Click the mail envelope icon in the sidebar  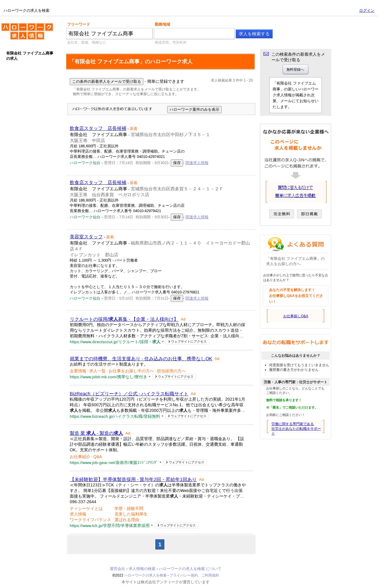coord(266,54)
